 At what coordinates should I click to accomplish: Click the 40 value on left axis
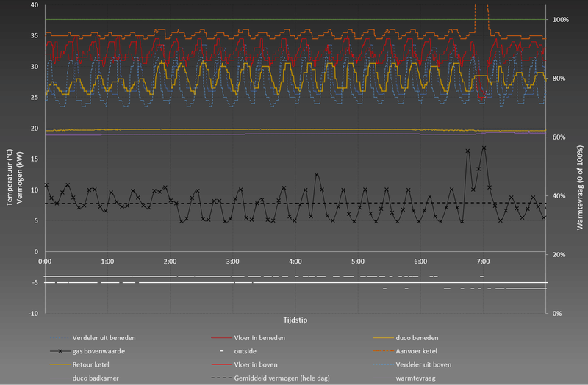35,5
